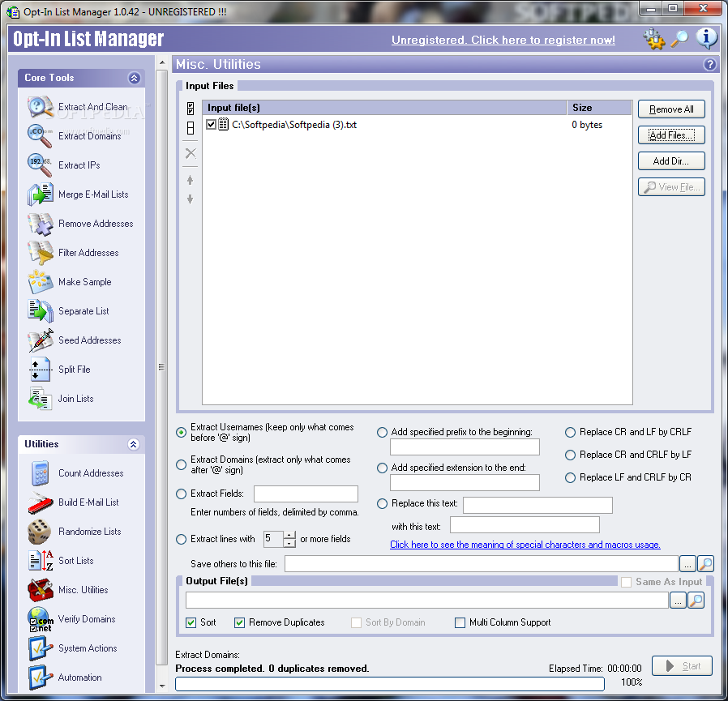Click the sidebar scroll down arrow

[x=162, y=686]
